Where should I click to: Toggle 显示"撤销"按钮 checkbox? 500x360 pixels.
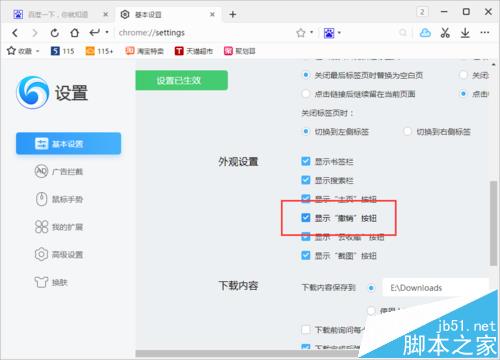click(x=306, y=218)
